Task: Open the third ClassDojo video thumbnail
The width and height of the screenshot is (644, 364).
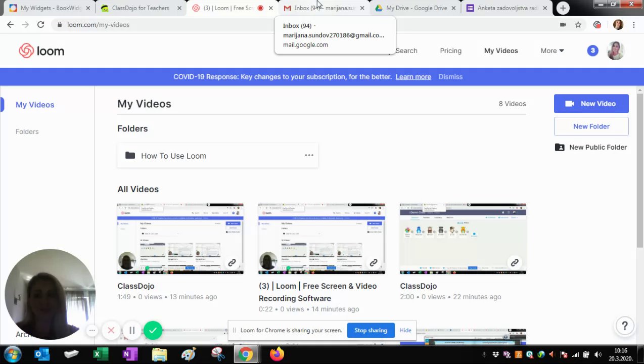Action: (x=463, y=239)
